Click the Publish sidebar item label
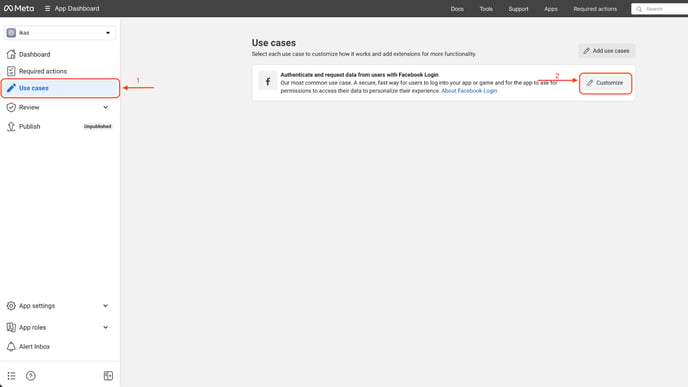This screenshot has width=688, height=387. (x=29, y=126)
